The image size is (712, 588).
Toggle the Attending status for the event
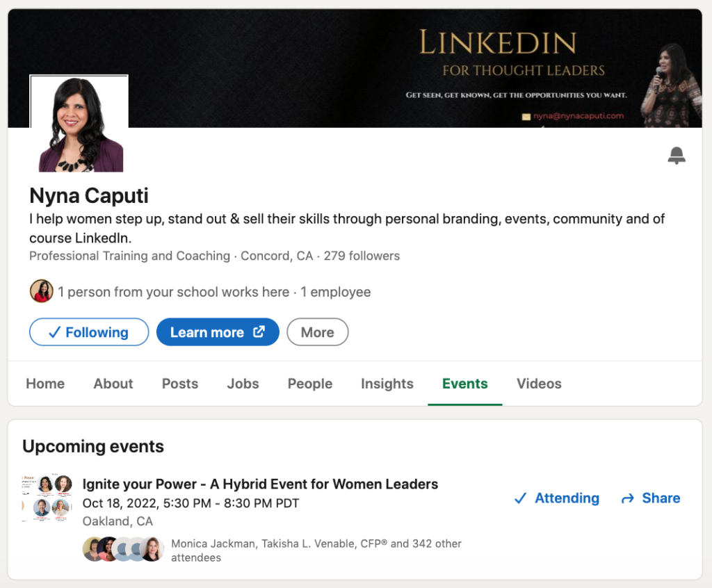point(557,498)
